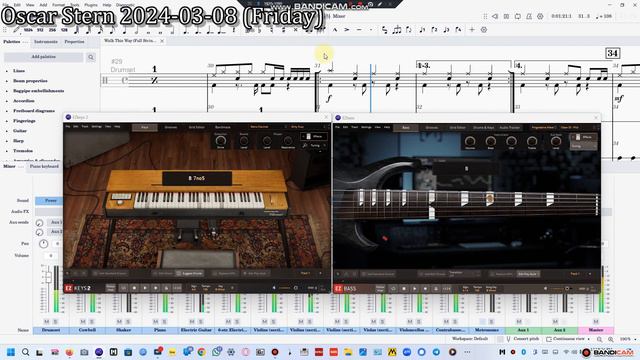This screenshot has width=640, height=360.
Task: Switch to Instruments tab
Action: coord(46,42)
